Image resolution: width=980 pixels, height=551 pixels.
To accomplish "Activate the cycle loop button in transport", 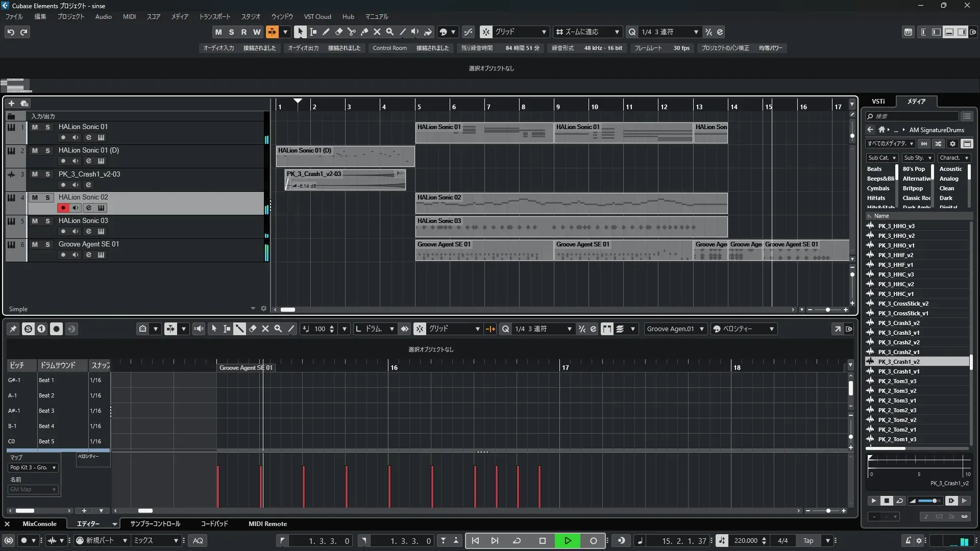I will (x=517, y=541).
